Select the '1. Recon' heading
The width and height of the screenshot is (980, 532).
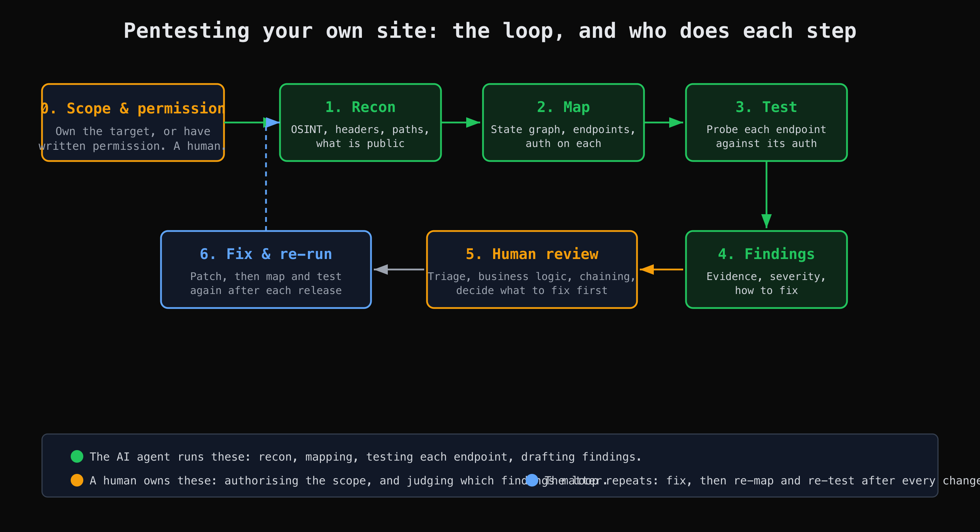click(360, 107)
